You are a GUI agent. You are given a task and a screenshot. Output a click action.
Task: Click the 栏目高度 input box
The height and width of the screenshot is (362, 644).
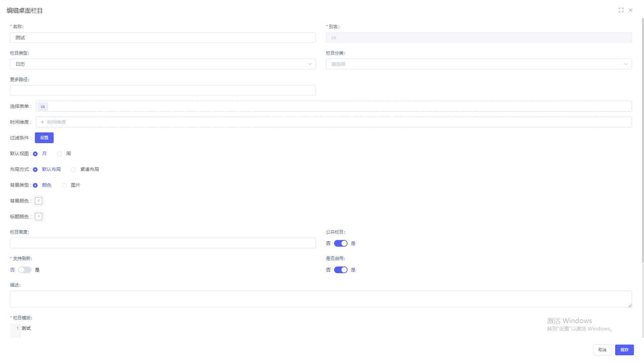pyautogui.click(x=163, y=243)
